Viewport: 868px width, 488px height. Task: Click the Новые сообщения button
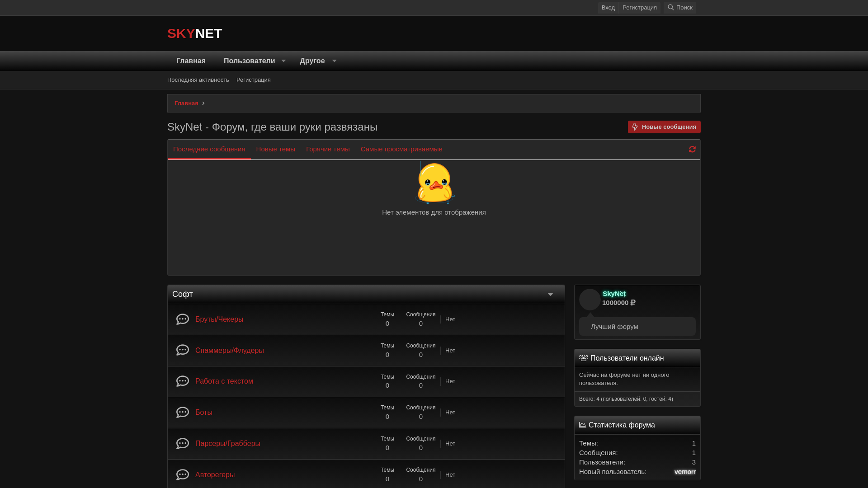pyautogui.click(x=664, y=127)
